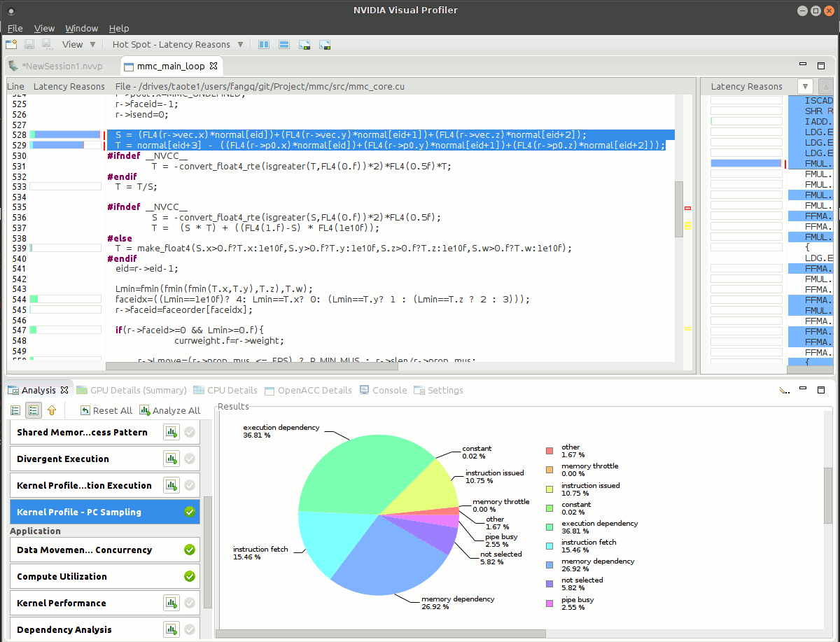Toggle the first list view mode button
This screenshot has height=642, width=840.
coord(15,410)
